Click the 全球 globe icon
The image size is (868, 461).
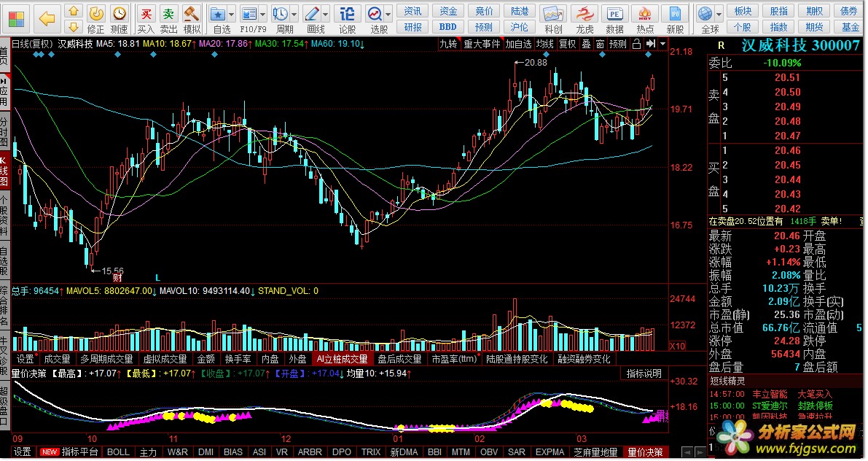pyautogui.click(x=705, y=14)
